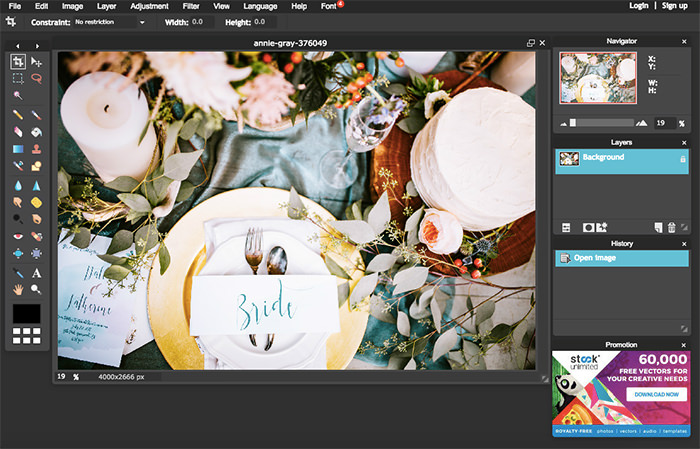Select the Marquee selection tool
This screenshot has height=449, width=700.
point(18,78)
